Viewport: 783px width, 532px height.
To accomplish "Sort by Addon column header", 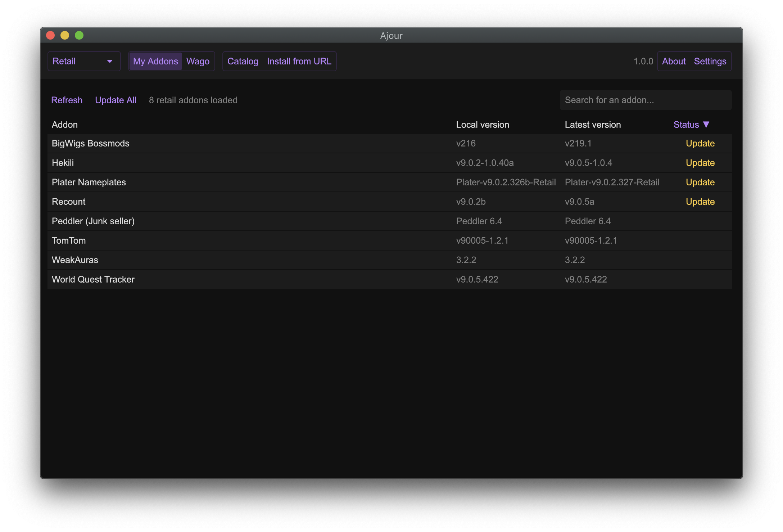I will pyautogui.click(x=65, y=125).
